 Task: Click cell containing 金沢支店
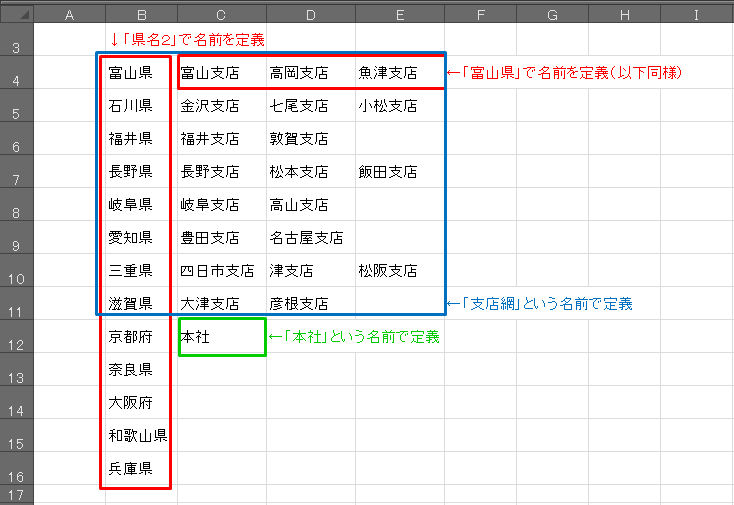222,105
